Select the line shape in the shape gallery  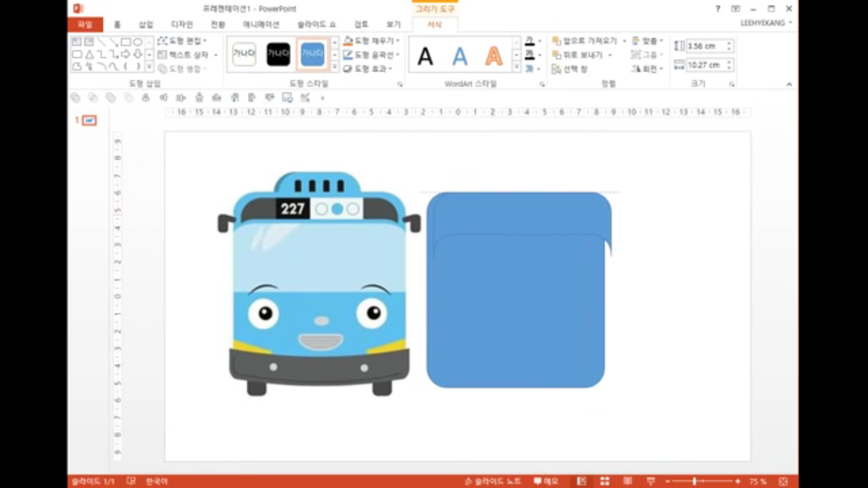(x=102, y=42)
